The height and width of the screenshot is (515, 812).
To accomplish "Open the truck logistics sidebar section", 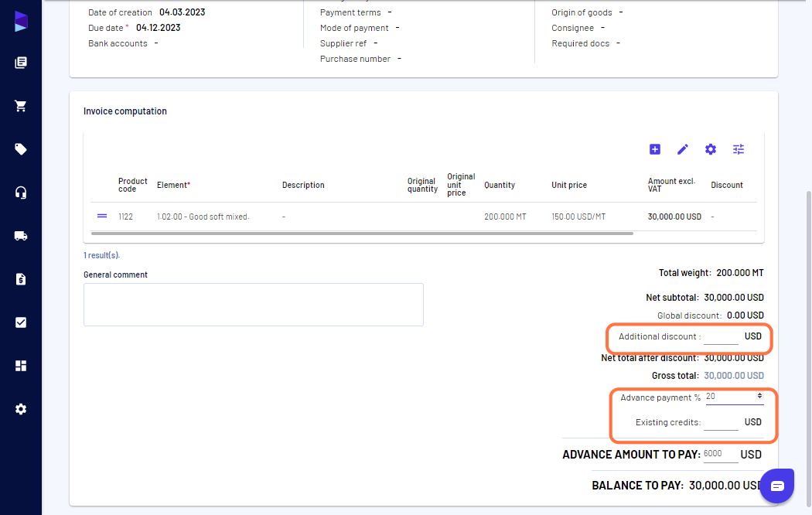I will pos(21,236).
